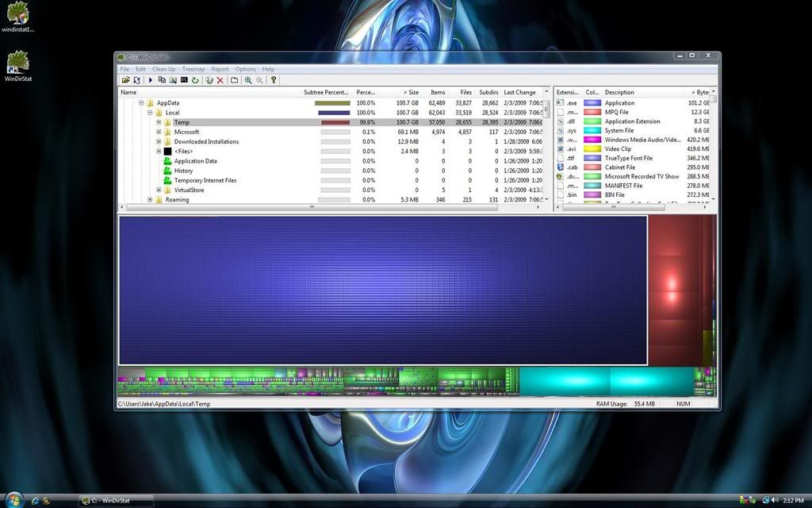Open the Treemap menu
The width and height of the screenshot is (812, 508).
(x=193, y=69)
